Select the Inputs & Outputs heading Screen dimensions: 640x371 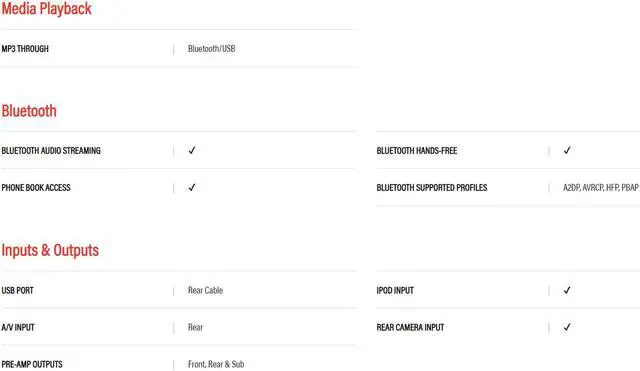(x=50, y=250)
